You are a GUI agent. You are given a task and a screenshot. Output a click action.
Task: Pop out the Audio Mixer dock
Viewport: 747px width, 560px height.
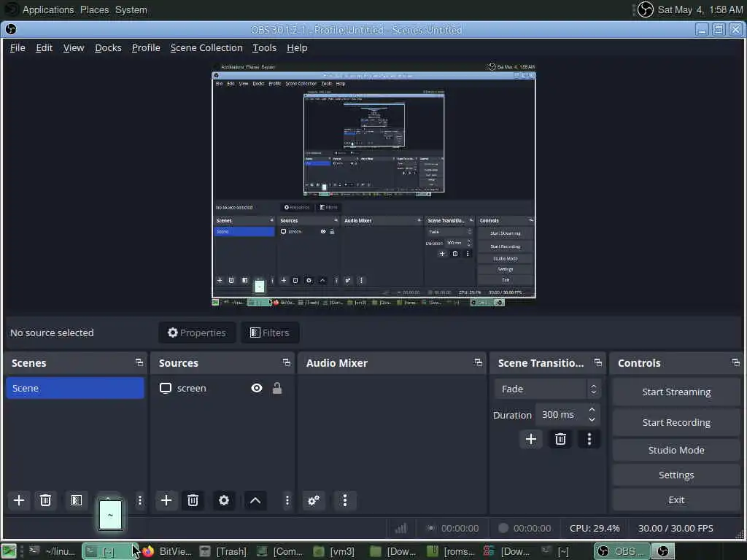[x=479, y=363]
